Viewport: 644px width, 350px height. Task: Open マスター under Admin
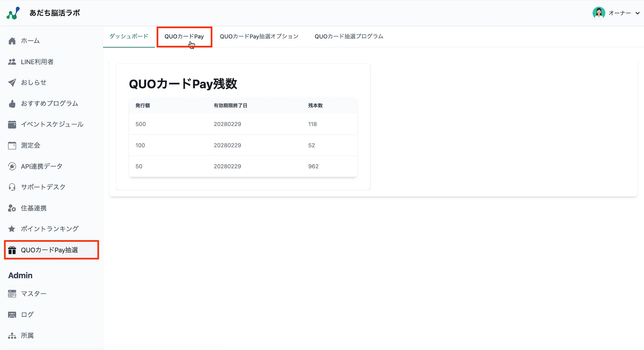click(33, 293)
